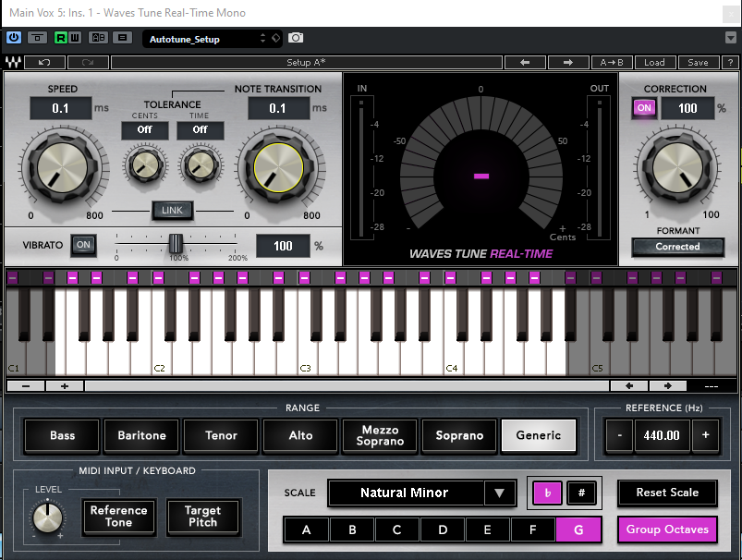The width and height of the screenshot is (742, 560).
Task: Select sharp notation # button
Action: tap(581, 493)
